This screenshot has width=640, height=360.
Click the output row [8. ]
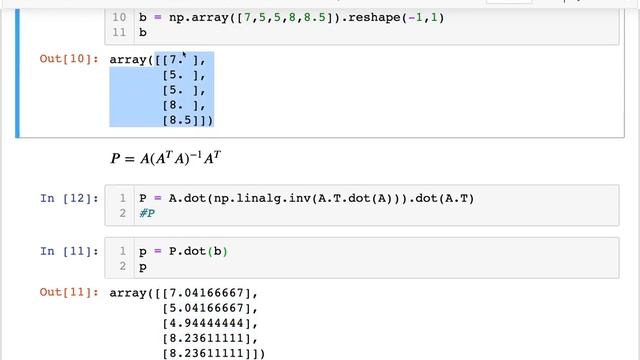point(184,105)
